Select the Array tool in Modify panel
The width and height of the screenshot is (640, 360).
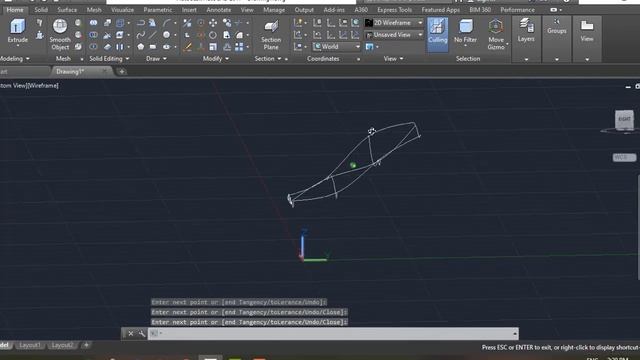click(x=239, y=47)
